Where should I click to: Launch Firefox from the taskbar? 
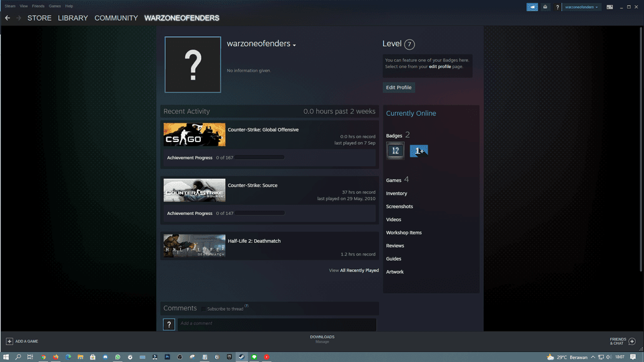tap(55, 357)
